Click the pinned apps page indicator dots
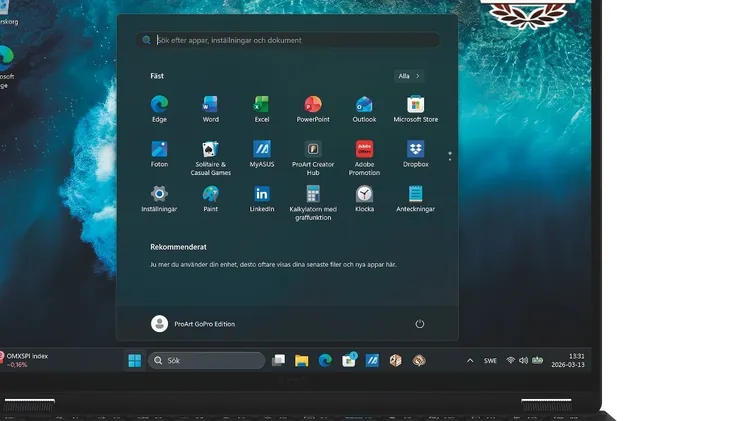The image size is (750, 421). (450, 156)
